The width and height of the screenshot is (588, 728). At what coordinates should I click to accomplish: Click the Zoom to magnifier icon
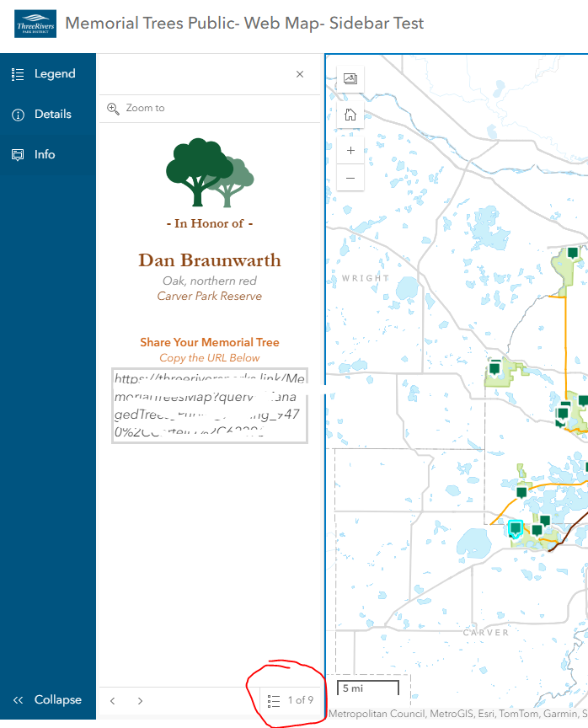[113, 109]
